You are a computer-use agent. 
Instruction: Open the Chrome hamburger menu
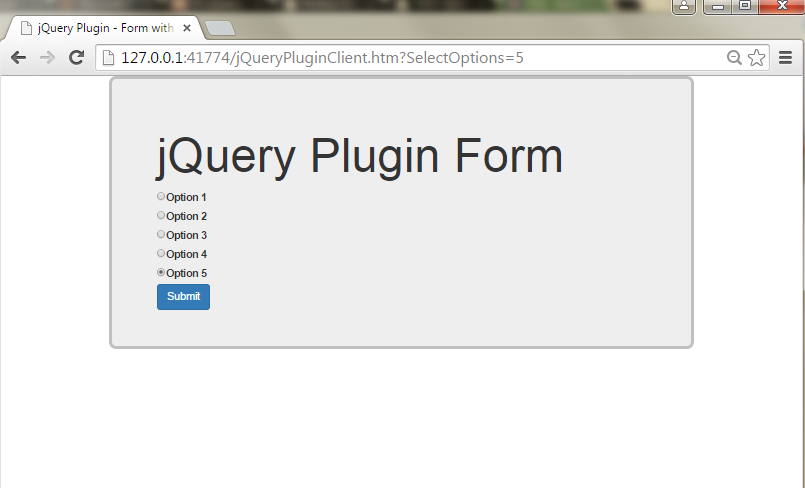[x=785, y=57]
